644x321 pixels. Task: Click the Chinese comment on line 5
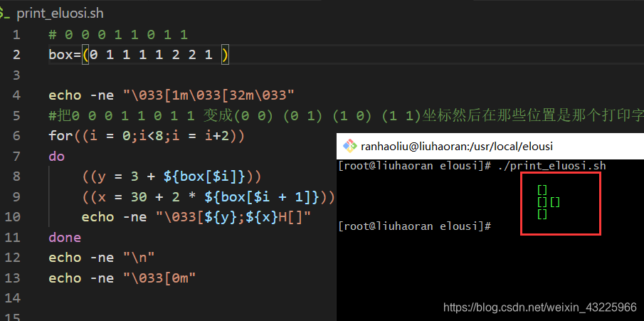[346, 116]
